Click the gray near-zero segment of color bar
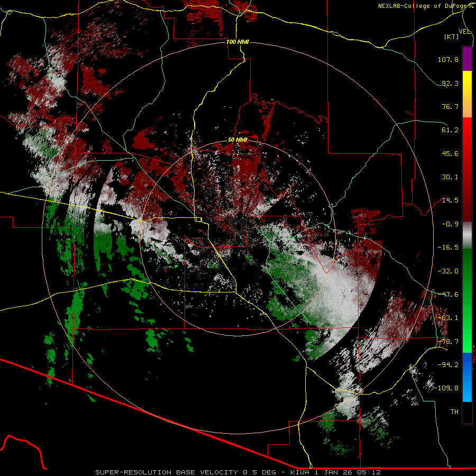The image size is (476, 476). click(x=467, y=235)
